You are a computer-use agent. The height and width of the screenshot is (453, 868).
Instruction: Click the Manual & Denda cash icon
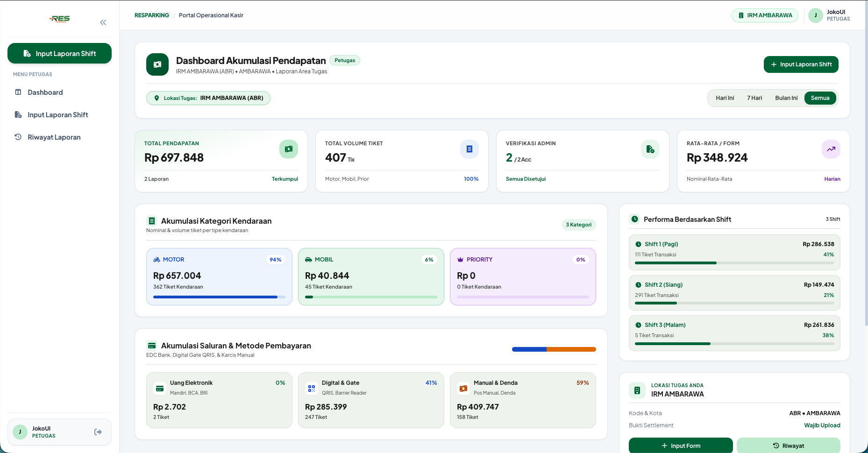(463, 388)
